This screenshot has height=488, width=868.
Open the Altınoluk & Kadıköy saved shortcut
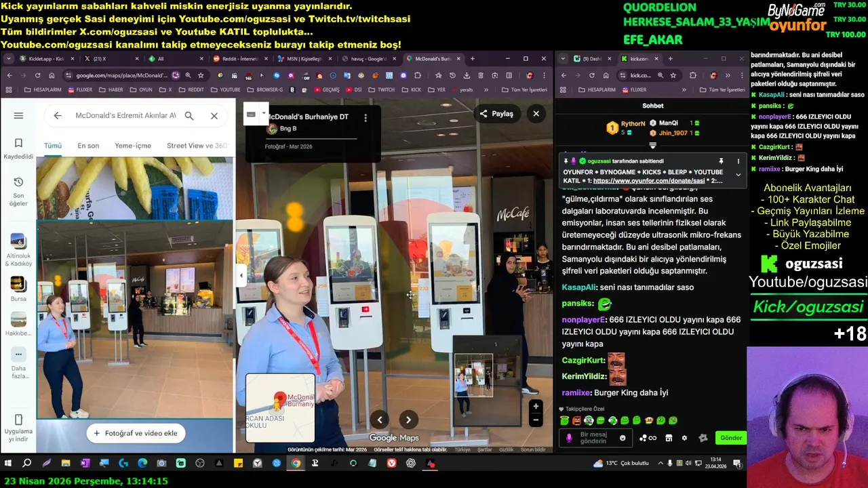click(x=18, y=249)
